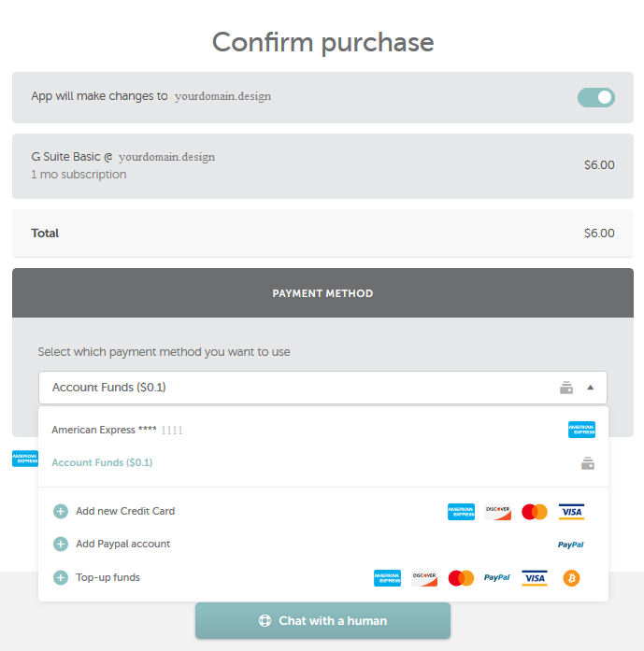The height and width of the screenshot is (651, 644).
Task: Click the plus icon beside Top-up funds
Action: [x=61, y=577]
